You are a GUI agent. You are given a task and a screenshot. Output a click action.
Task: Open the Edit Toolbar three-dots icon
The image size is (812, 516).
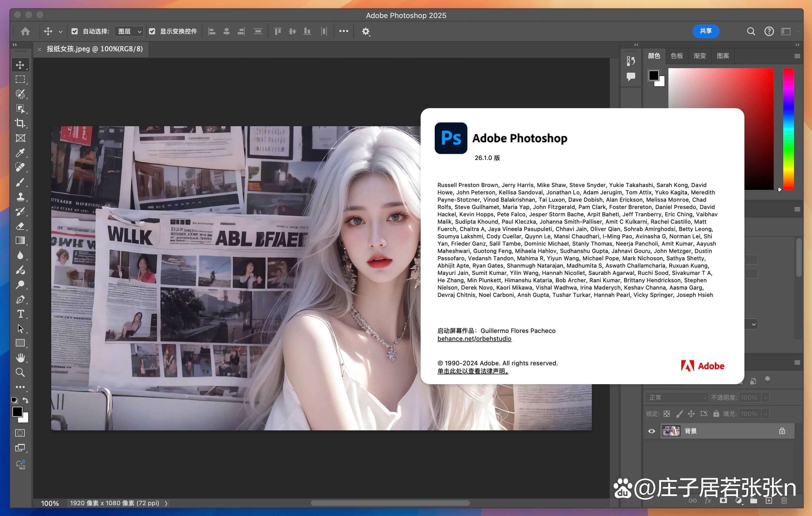click(20, 387)
